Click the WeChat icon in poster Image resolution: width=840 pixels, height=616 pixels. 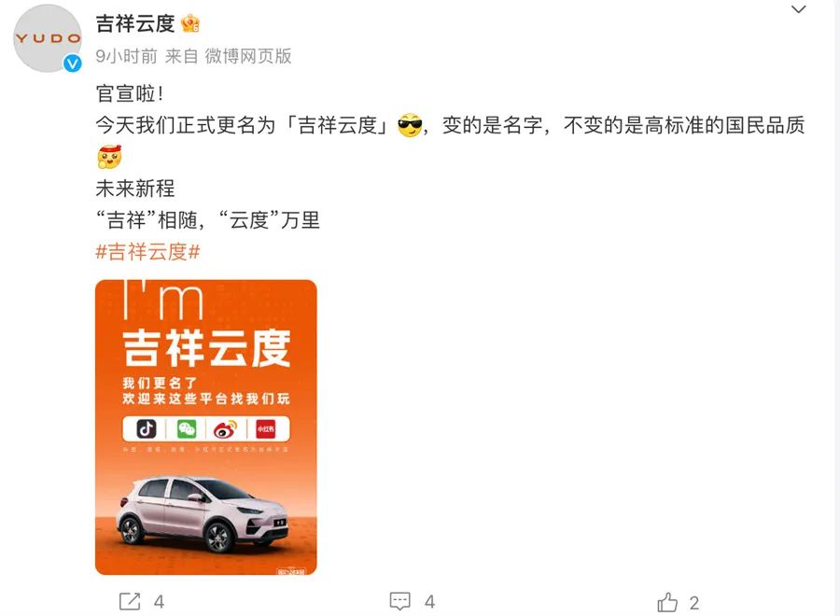tap(187, 429)
